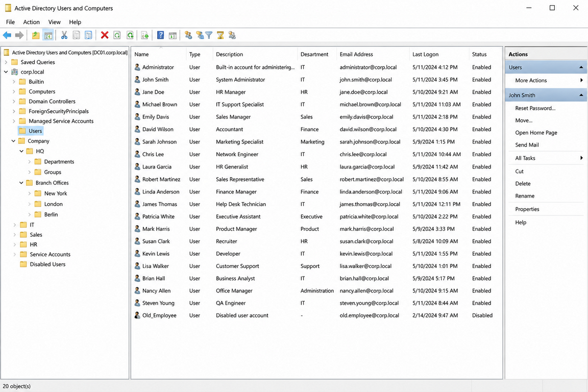Click the Disabled status of Old_Employee
588x392 pixels.
point(482,315)
